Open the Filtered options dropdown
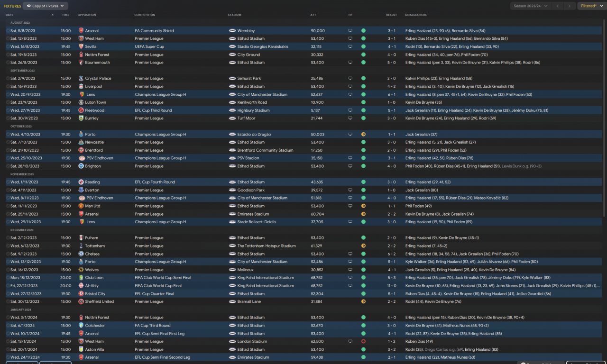Image resolution: width=607 pixels, height=364 pixels. tap(591, 6)
